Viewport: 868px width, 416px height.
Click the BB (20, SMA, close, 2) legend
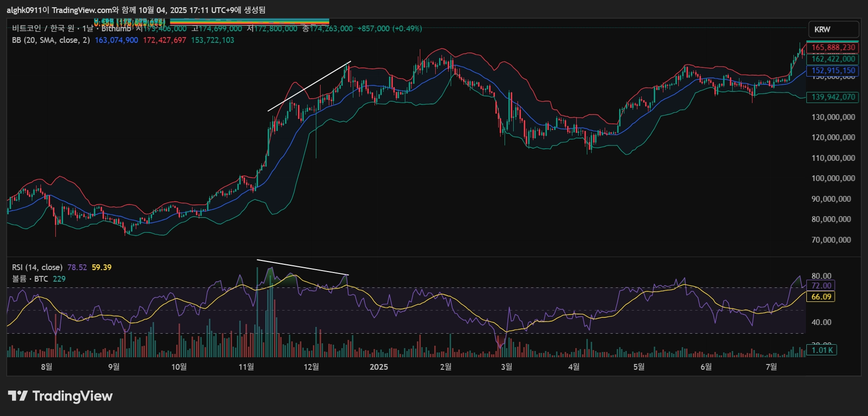51,40
